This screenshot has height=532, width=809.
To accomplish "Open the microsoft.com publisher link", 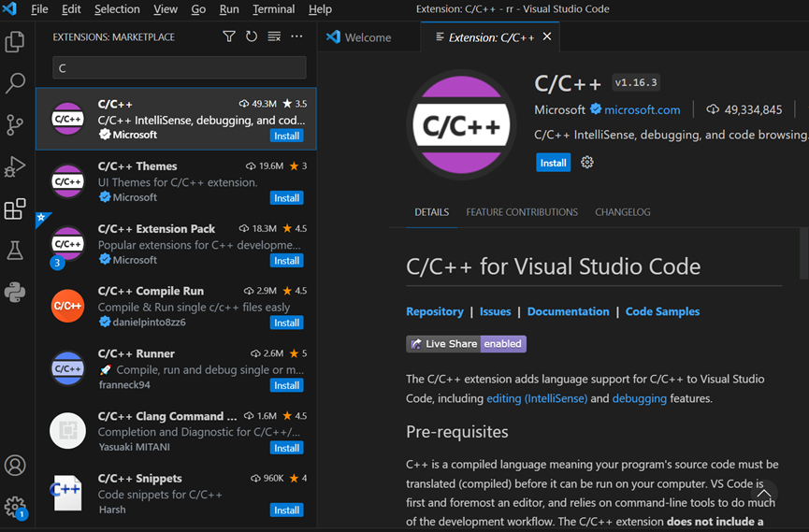I will tap(642, 110).
